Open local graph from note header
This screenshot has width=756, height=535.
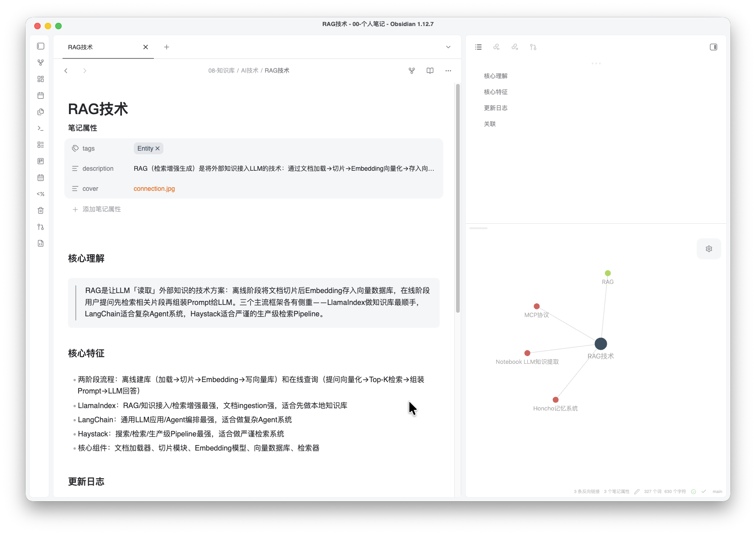pos(412,71)
